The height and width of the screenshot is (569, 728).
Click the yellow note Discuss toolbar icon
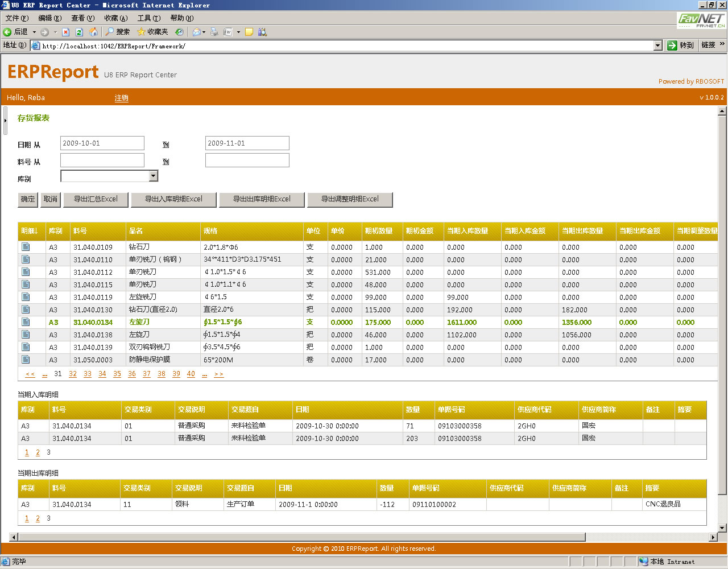(249, 32)
